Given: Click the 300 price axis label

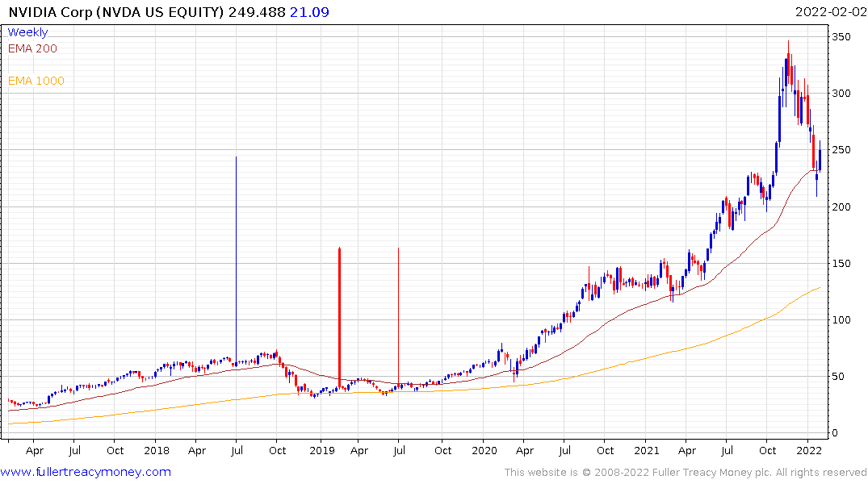Looking at the screenshot, I should (x=841, y=94).
